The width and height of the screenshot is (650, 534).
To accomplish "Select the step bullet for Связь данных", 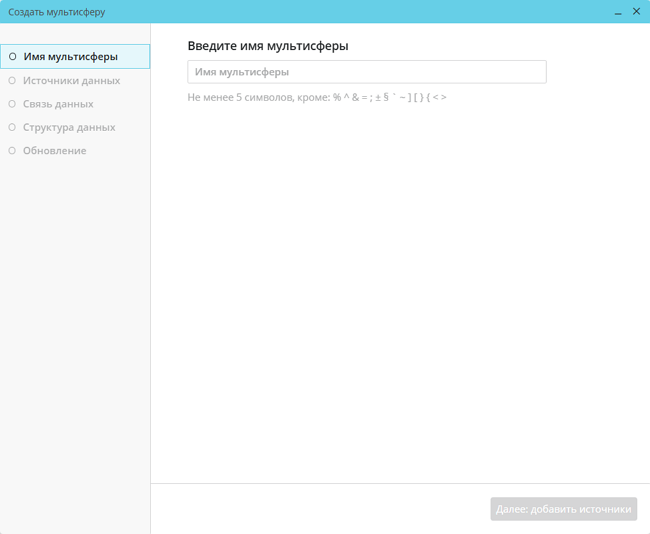I will (x=12, y=104).
